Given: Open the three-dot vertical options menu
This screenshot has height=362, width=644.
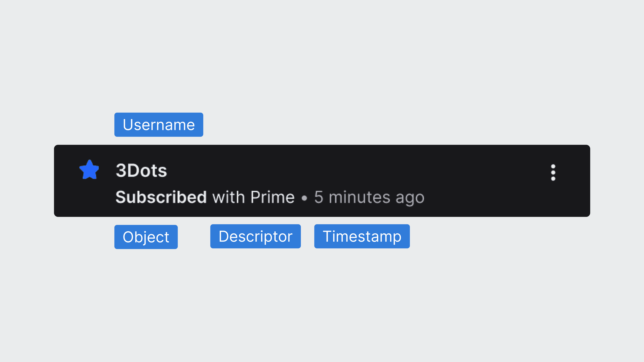Looking at the screenshot, I should (x=553, y=172).
